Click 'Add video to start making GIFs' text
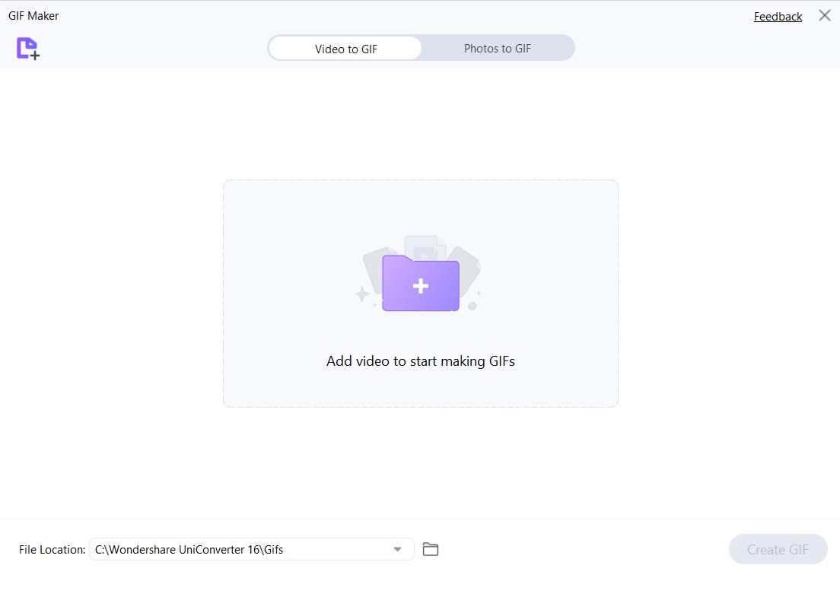Screen dimensions: 840x616 click(421, 361)
